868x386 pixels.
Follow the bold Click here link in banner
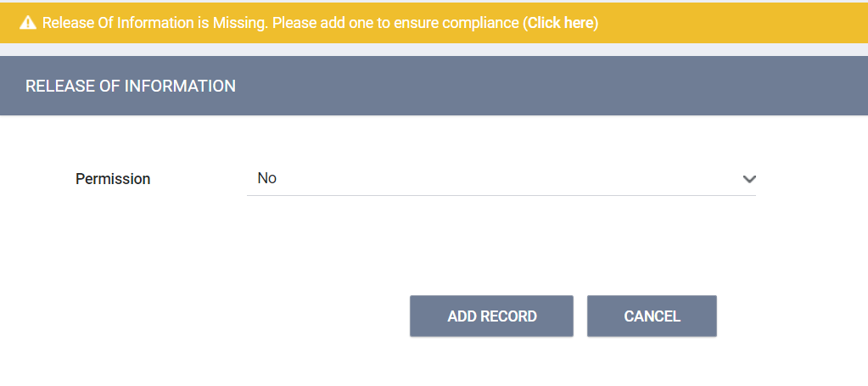[560, 23]
